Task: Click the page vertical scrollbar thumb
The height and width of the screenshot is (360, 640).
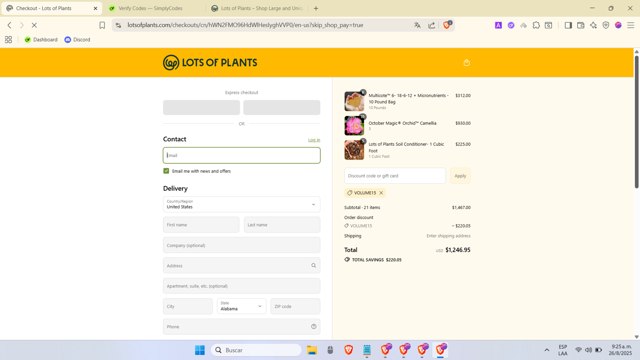Action: pos(636,122)
